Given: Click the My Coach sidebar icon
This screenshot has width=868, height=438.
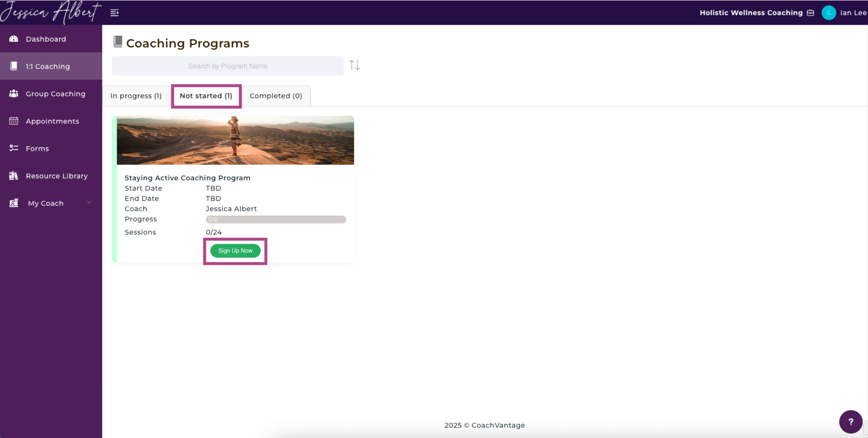Looking at the screenshot, I should click(14, 203).
